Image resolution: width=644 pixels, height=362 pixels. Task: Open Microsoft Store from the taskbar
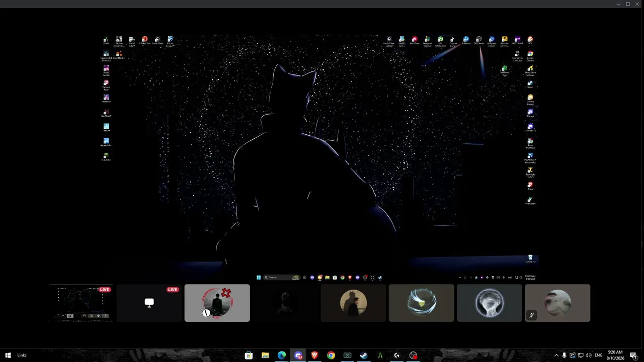point(249,355)
